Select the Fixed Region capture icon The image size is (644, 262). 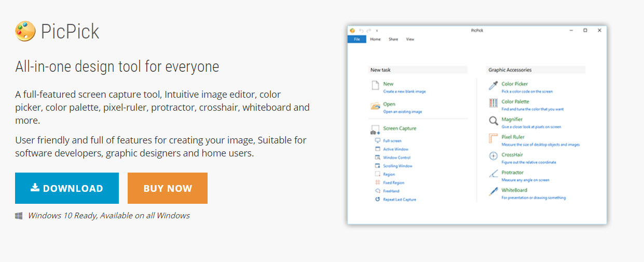coord(378,182)
